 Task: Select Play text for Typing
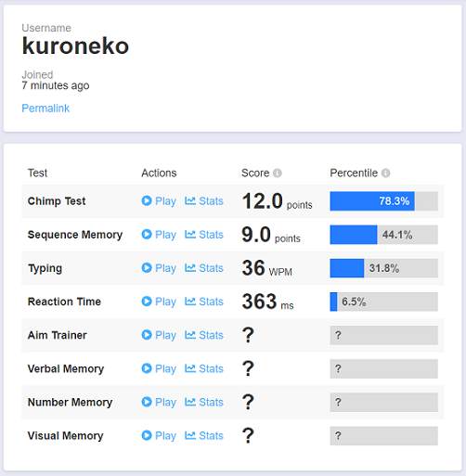pos(165,268)
